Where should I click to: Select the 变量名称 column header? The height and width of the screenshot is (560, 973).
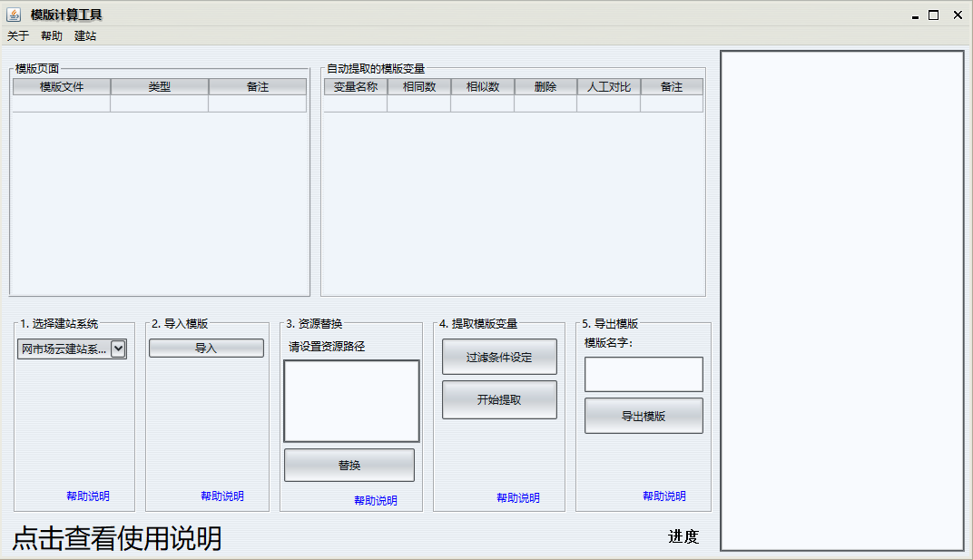click(x=355, y=87)
